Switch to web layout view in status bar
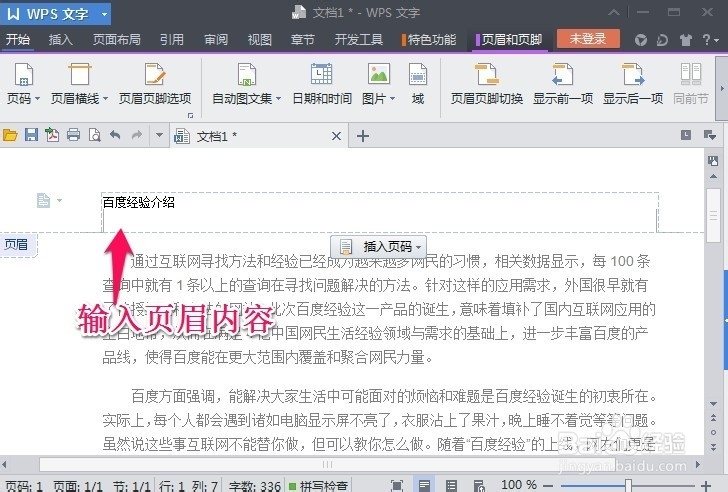728x492 pixels. tap(478, 486)
